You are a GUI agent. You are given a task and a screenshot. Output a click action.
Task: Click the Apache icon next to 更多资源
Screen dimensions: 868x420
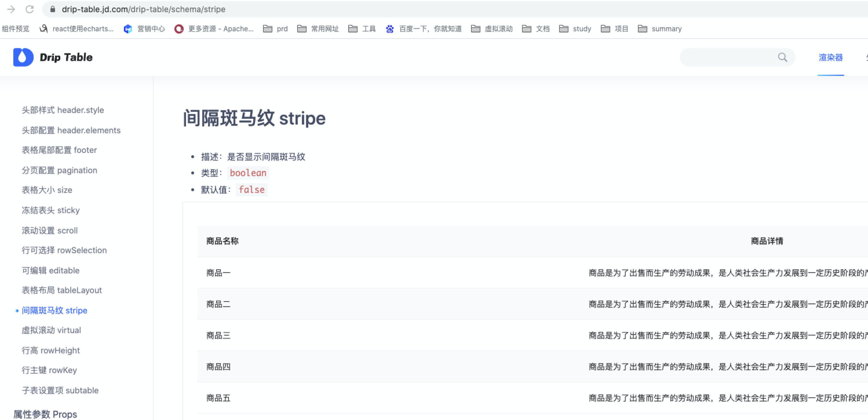point(178,29)
